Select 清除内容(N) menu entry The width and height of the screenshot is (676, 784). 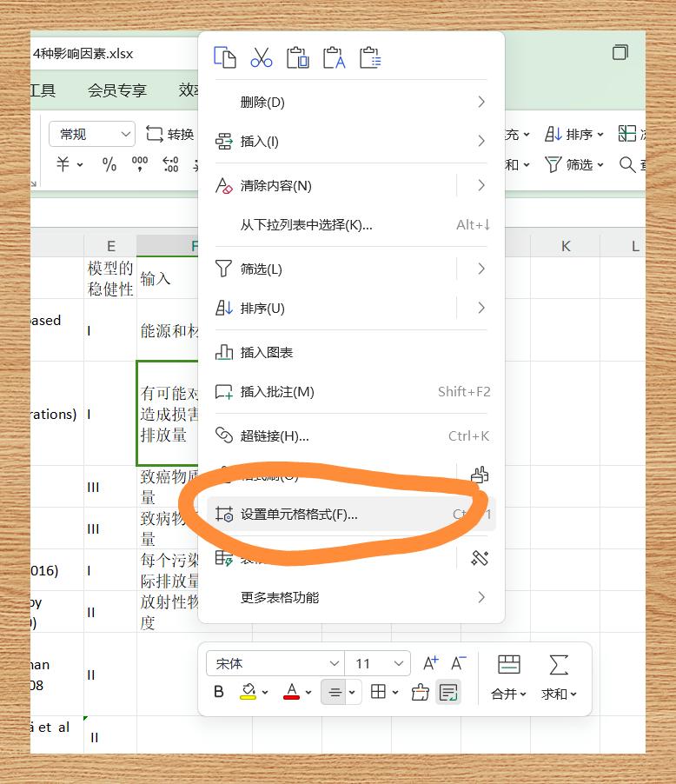click(350, 185)
